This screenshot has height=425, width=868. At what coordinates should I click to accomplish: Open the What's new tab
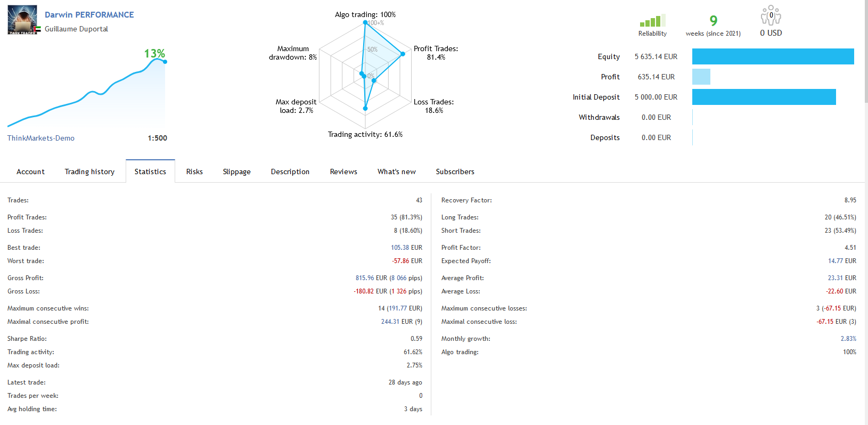(397, 171)
